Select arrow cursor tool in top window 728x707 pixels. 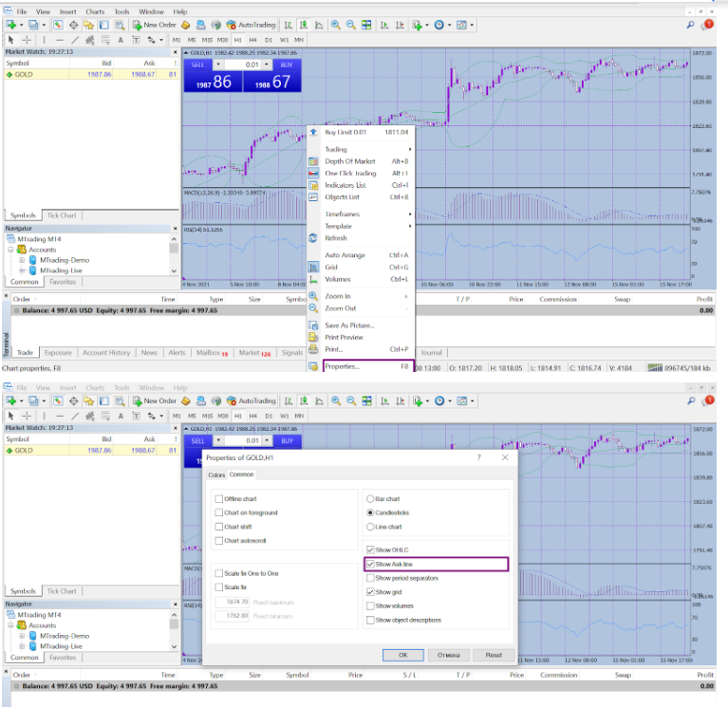tap(11, 40)
